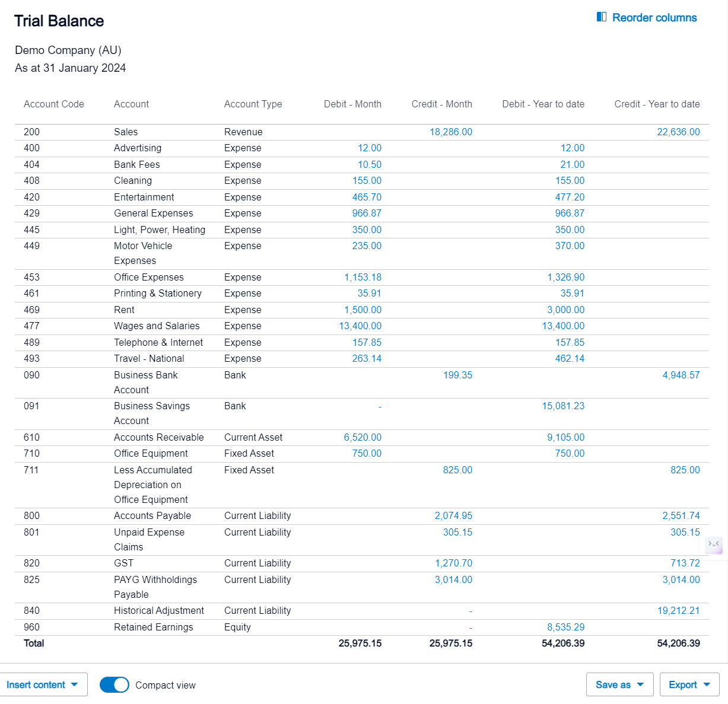Click Business Savings Account year-to-date 15,081.23
The height and width of the screenshot is (704, 728).
click(x=563, y=406)
